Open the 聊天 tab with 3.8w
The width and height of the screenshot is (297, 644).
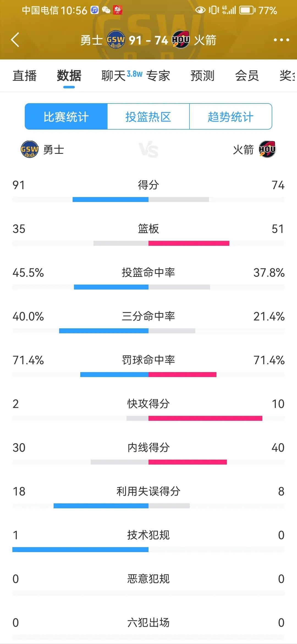point(122,75)
